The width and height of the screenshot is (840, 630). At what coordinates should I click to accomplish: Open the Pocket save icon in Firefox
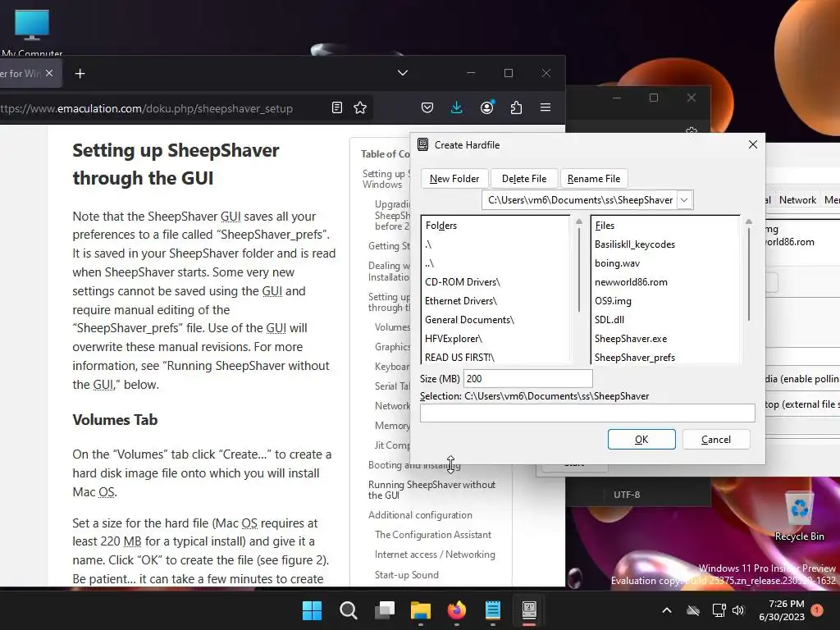427,107
